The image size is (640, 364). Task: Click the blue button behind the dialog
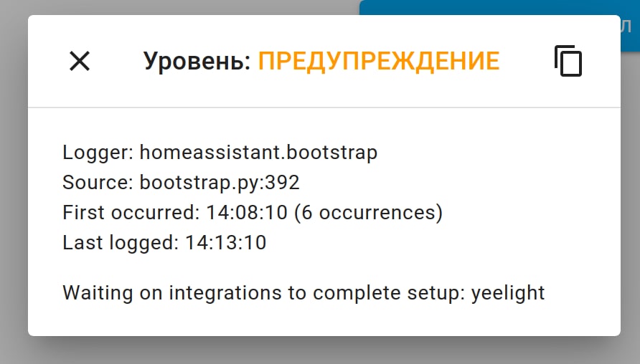point(502,8)
